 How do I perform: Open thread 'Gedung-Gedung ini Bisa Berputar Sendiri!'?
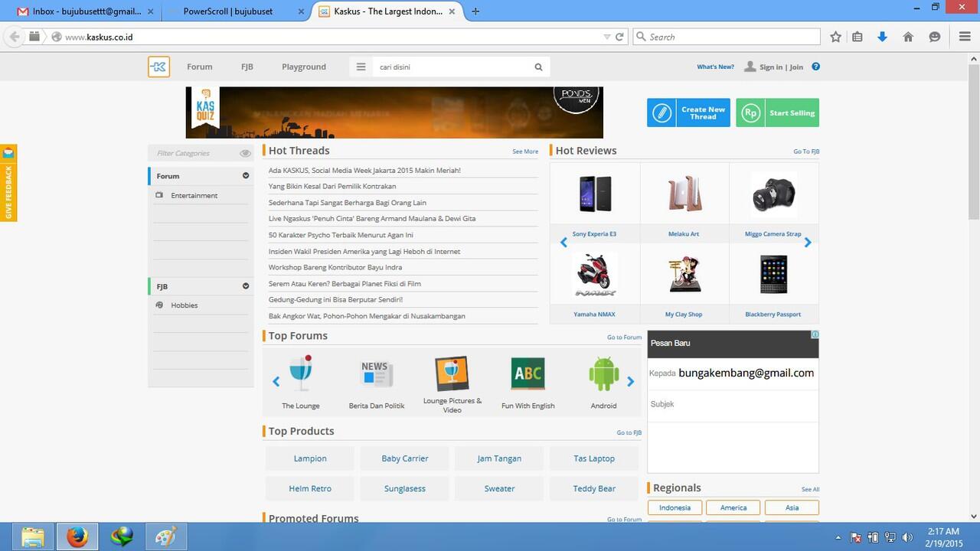(335, 300)
